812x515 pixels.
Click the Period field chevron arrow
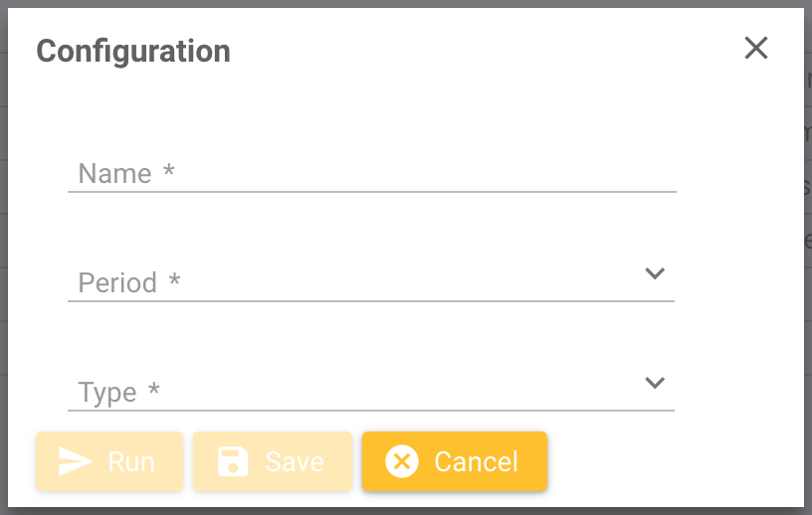[x=654, y=273]
